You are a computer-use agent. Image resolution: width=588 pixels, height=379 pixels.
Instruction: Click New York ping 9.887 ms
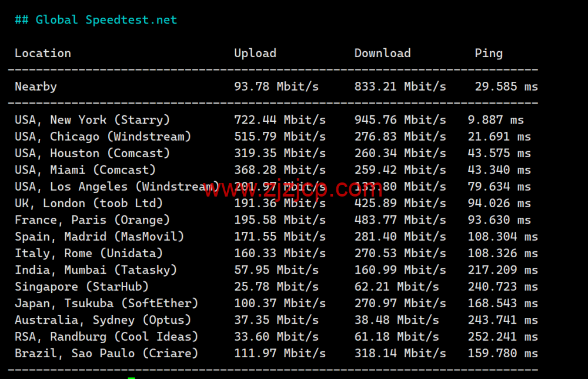coord(496,120)
